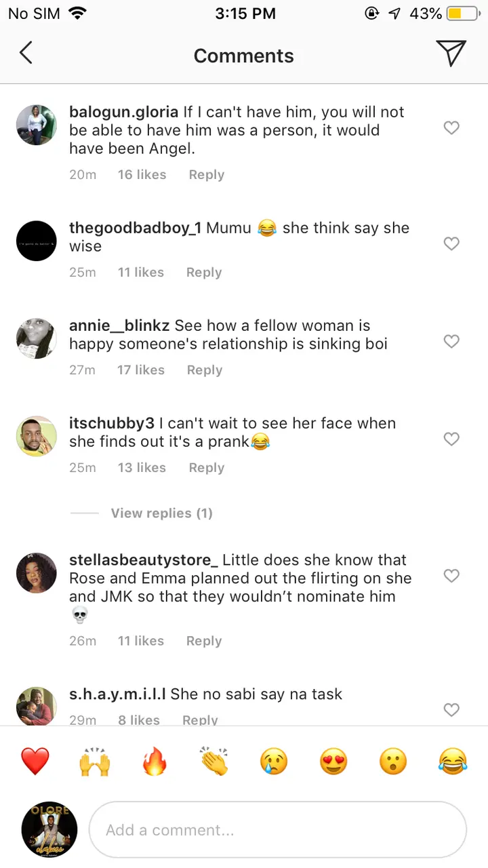
Task: Reply to balogun.gloria's comment
Action: pos(206,175)
